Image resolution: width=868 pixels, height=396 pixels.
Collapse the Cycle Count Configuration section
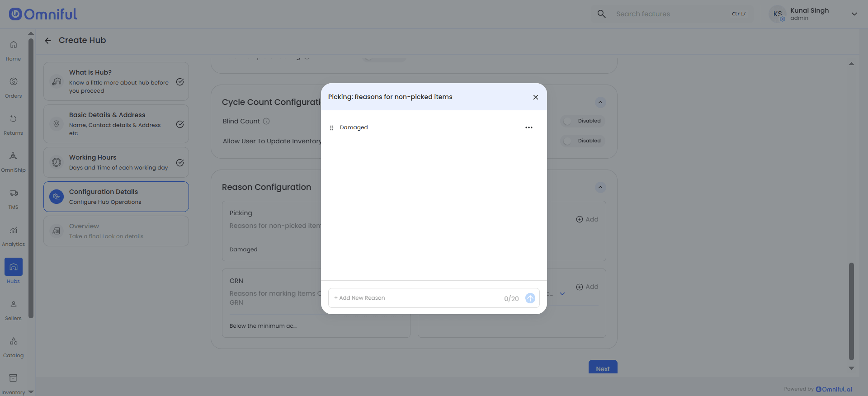pos(600,103)
